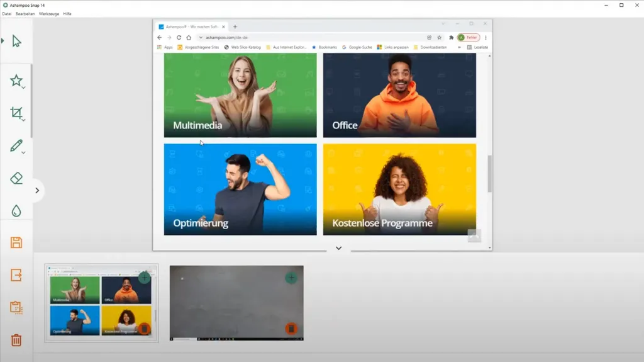Viewport: 644px width, 362px height.
Task: Select the star effects tool
Action: point(16,81)
